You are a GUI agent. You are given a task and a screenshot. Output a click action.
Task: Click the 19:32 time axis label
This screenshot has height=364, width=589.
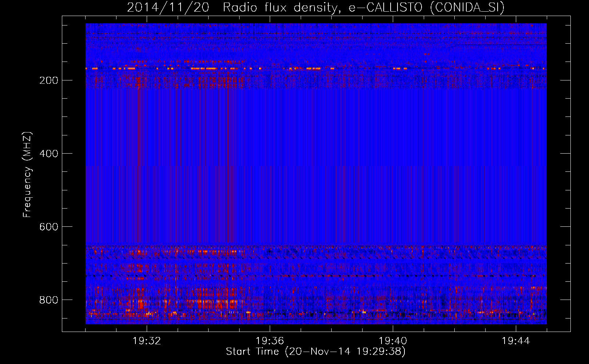point(147,341)
